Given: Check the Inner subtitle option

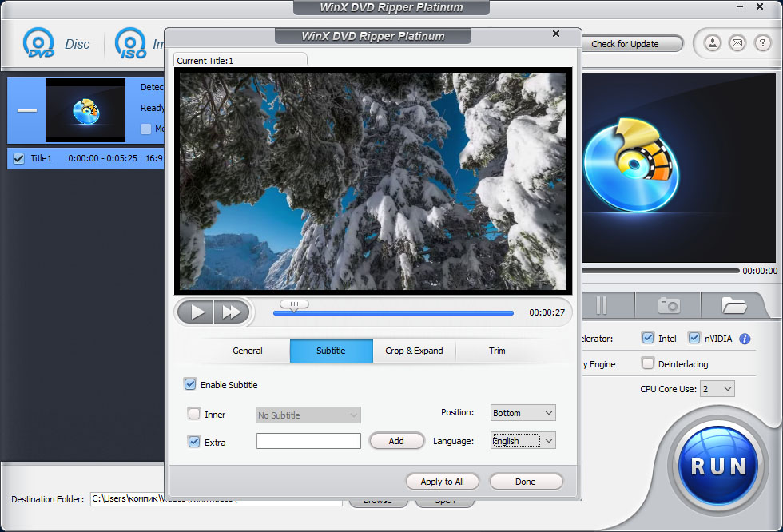Looking at the screenshot, I should click(194, 413).
